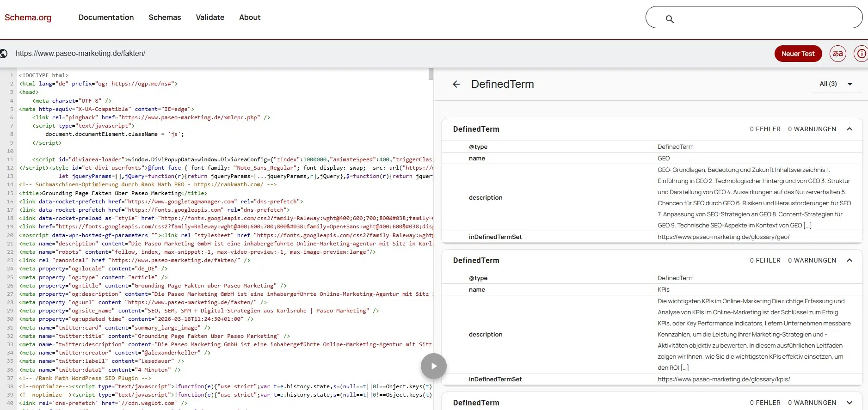The height and width of the screenshot is (410, 868).
Task: Open the glossary/kpis URL link
Action: (724, 379)
